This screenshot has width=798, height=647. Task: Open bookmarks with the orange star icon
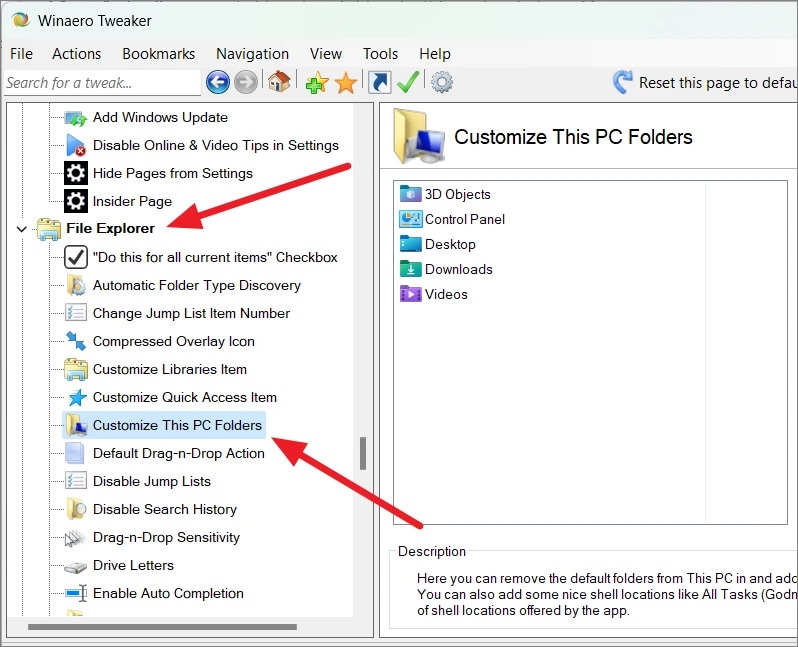click(x=346, y=82)
